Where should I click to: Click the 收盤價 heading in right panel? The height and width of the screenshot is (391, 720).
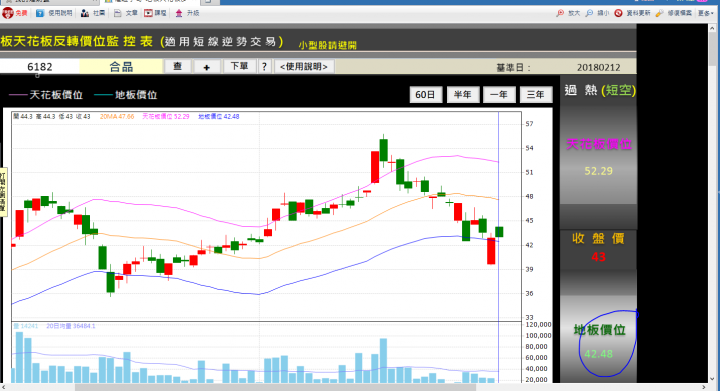[598, 239]
